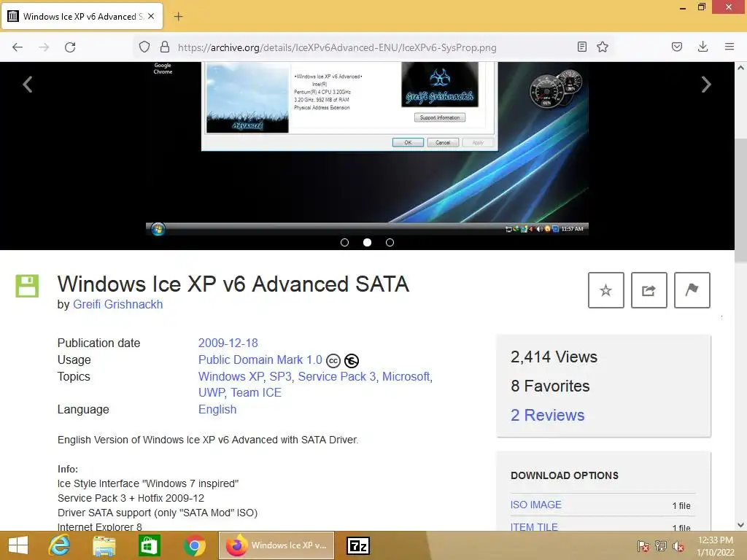Open the SP3 topic link

280,376
